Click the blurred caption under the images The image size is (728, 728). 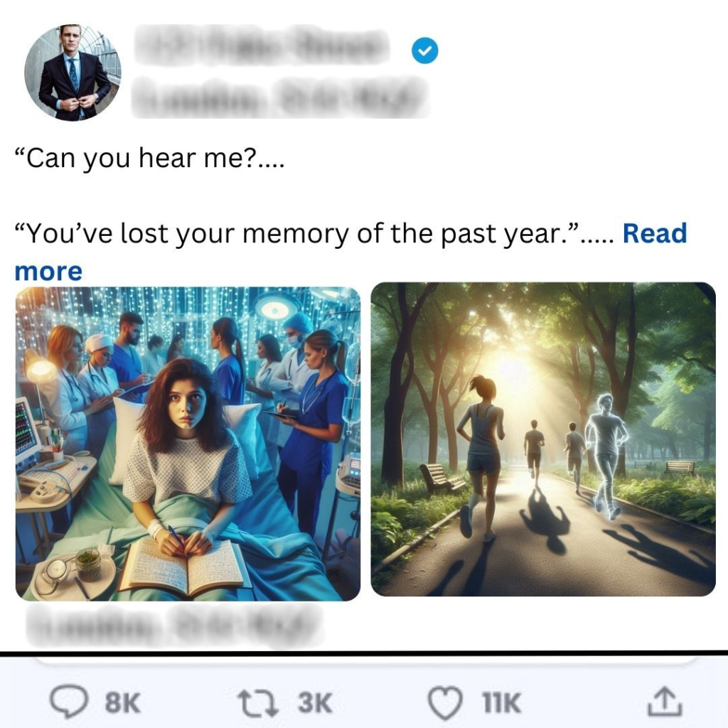coord(174,625)
